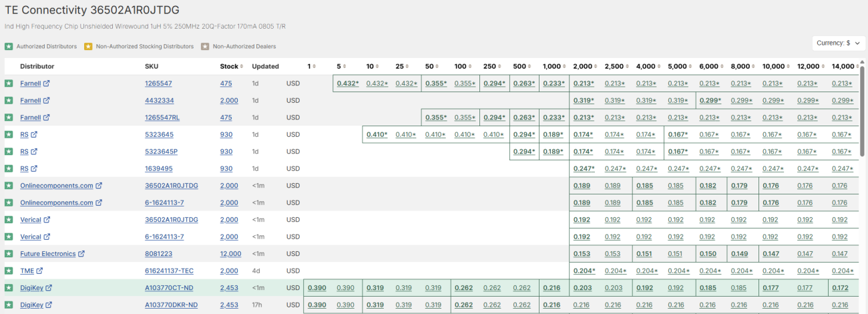The width and height of the screenshot is (868, 314).
Task: Open RS distributor link for SKU 1639495
Action: pyautogui.click(x=24, y=168)
